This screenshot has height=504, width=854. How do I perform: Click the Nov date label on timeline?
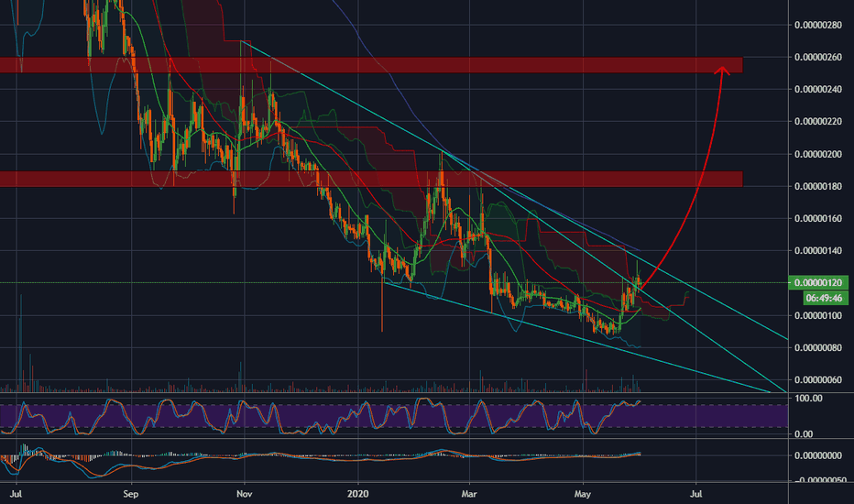(245, 494)
